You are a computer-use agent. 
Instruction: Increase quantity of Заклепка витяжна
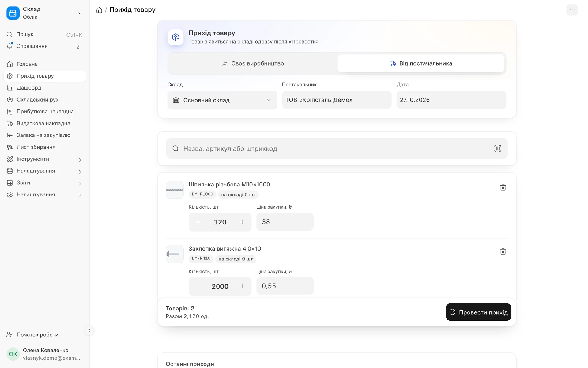[242, 286]
